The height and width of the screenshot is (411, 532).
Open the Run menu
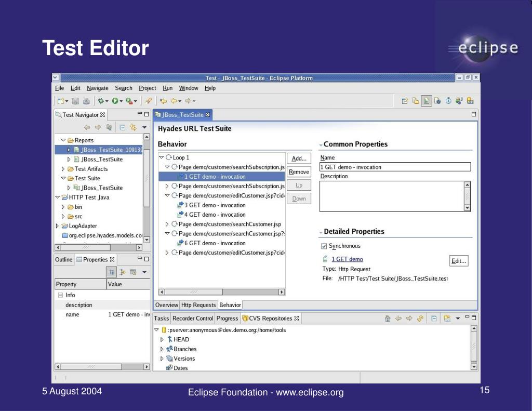coord(168,88)
